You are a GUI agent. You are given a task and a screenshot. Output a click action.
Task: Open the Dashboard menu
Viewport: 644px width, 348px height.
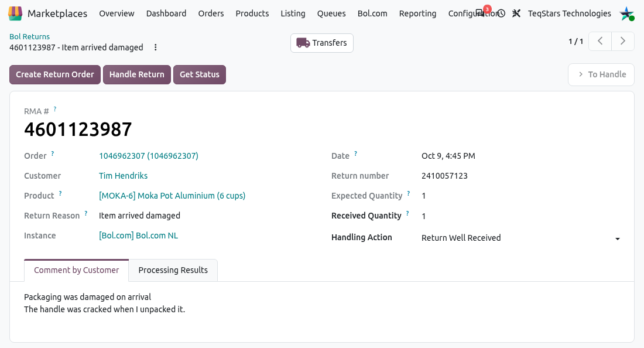(166, 13)
